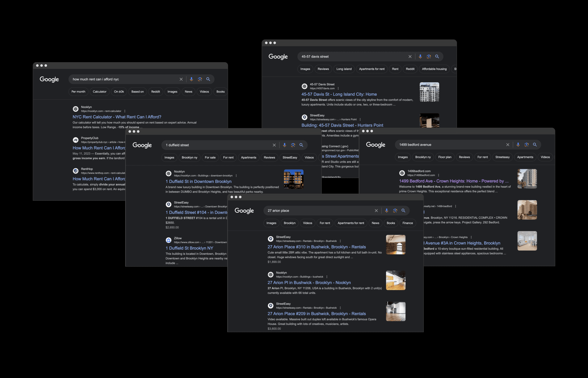Click search magnifier in 45-57 davis street window

point(437,56)
